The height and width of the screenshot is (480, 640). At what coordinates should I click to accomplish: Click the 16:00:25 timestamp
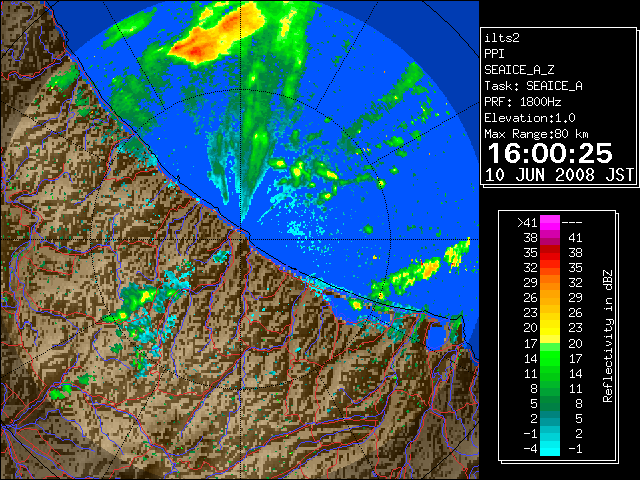[550, 153]
